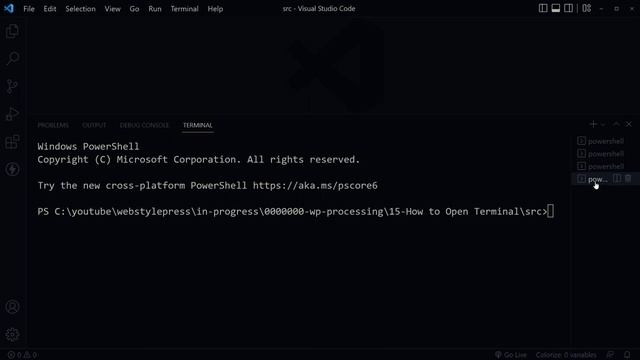Image resolution: width=640 pixels, height=360 pixels.
Task: Add a new terminal with plus icon
Action: pos(593,124)
